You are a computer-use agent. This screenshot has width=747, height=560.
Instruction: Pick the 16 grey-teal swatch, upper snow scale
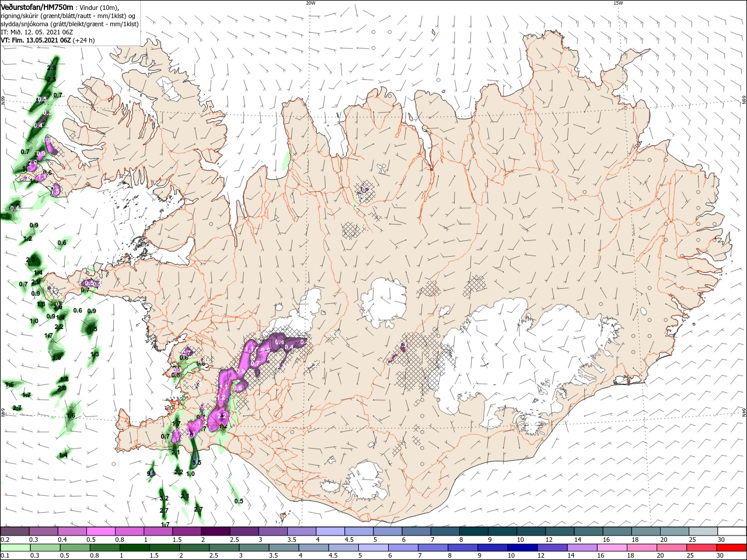click(617, 531)
